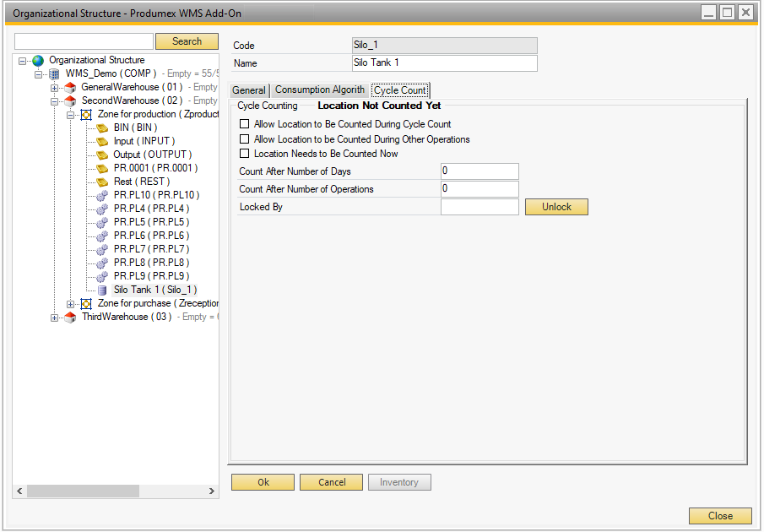Expand the ThirdWarehouse tree node

pos(55,318)
